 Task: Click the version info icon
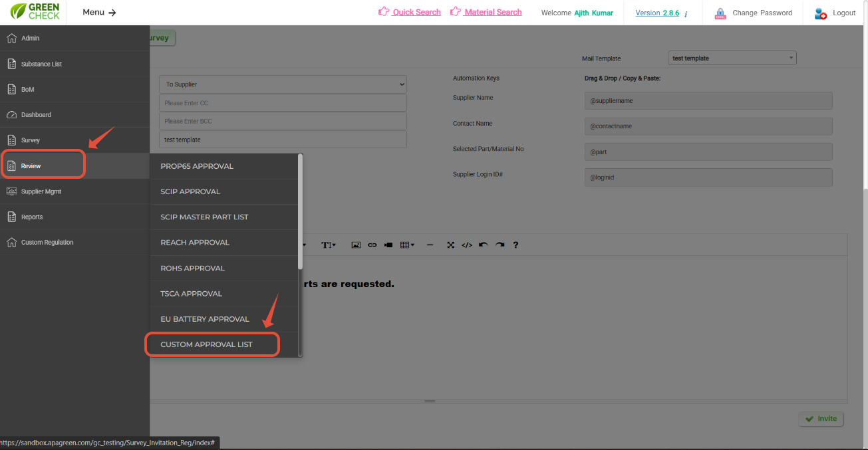click(x=686, y=13)
